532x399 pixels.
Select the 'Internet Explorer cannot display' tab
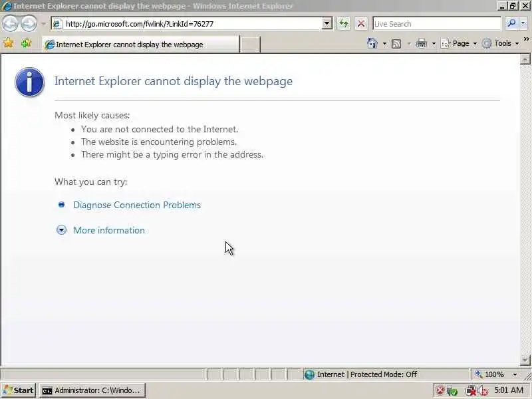point(140,45)
